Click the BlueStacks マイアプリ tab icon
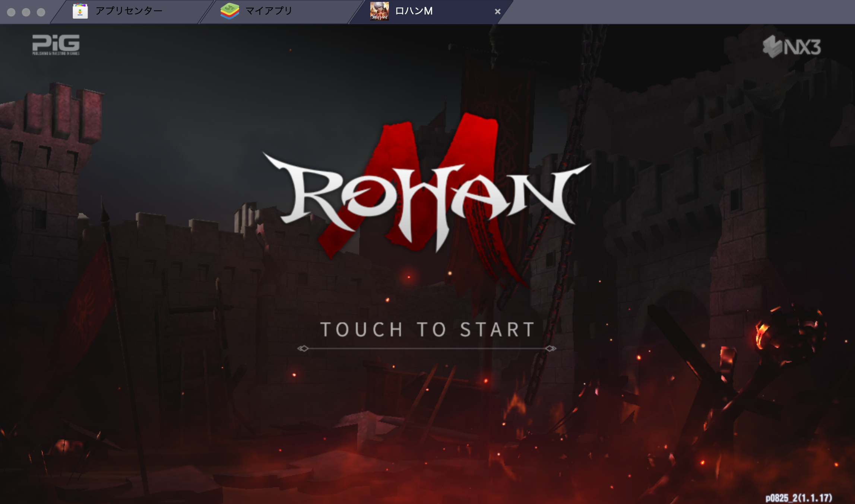 229,11
